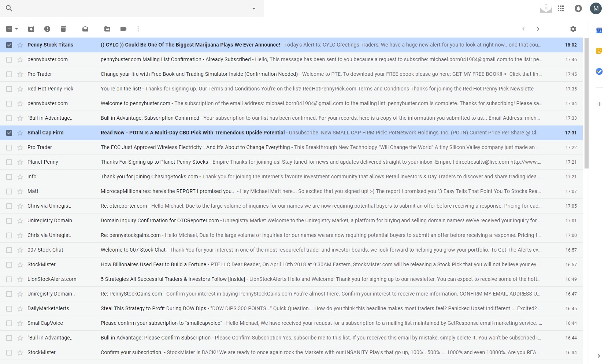Viewport: 608px width, 364px height.
Task: Open 'Re: otcreporter.com' email
Action: click(x=291, y=206)
